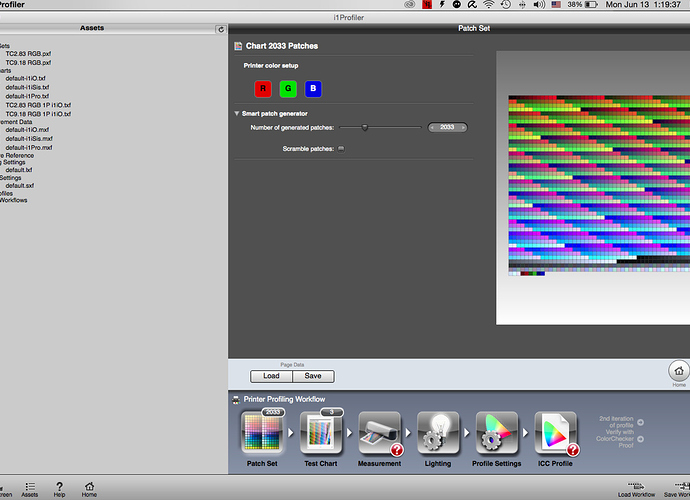
Task: Open the Time Machine menu bar icon
Action: (506, 4)
